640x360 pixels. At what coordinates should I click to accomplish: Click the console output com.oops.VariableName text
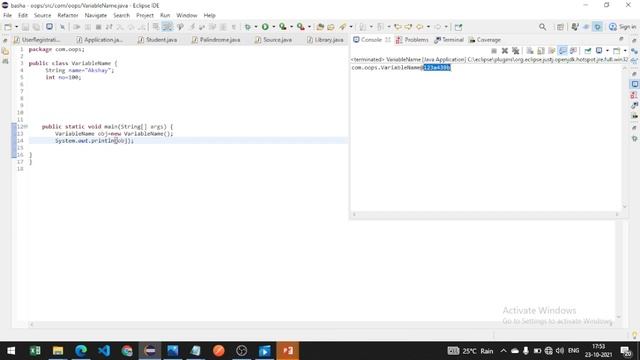387,68
